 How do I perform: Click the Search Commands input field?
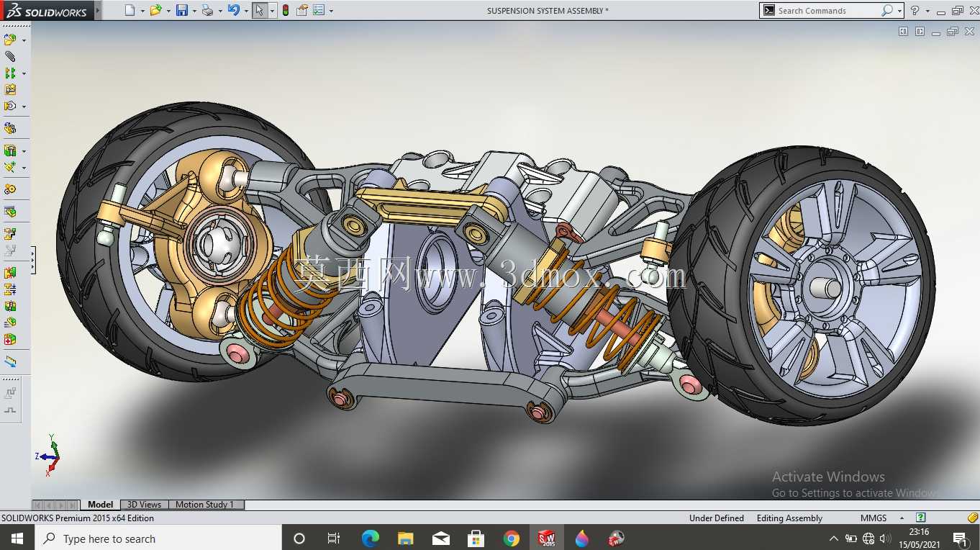827,10
